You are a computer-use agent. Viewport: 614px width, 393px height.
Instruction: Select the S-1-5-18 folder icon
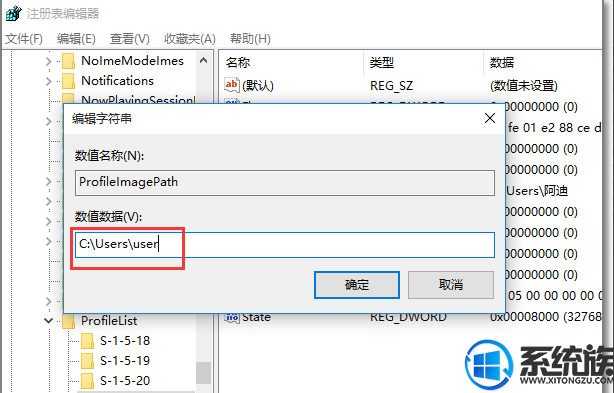[x=87, y=341]
